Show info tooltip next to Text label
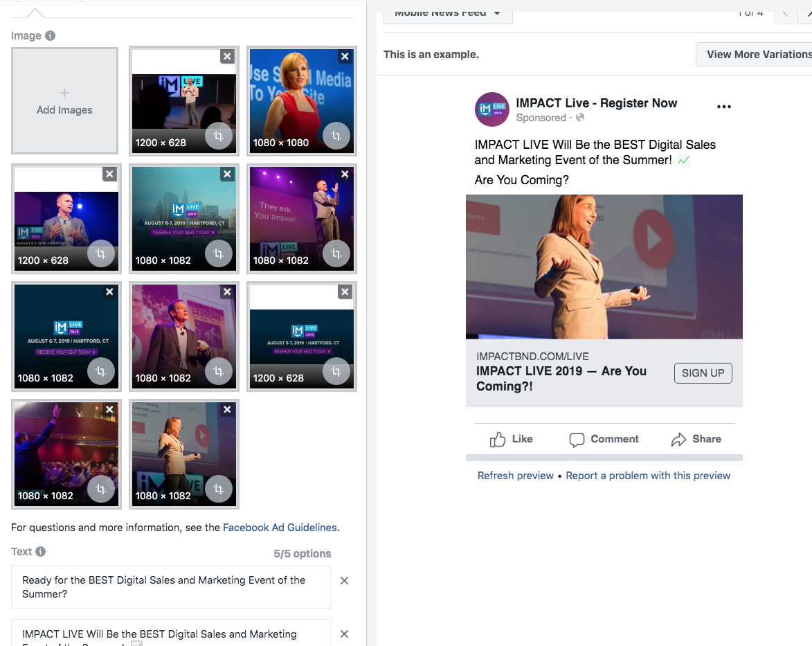 coord(40,552)
